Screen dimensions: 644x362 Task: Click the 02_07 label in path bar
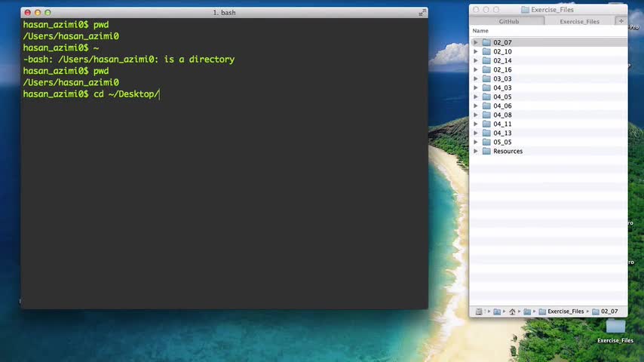point(609,311)
